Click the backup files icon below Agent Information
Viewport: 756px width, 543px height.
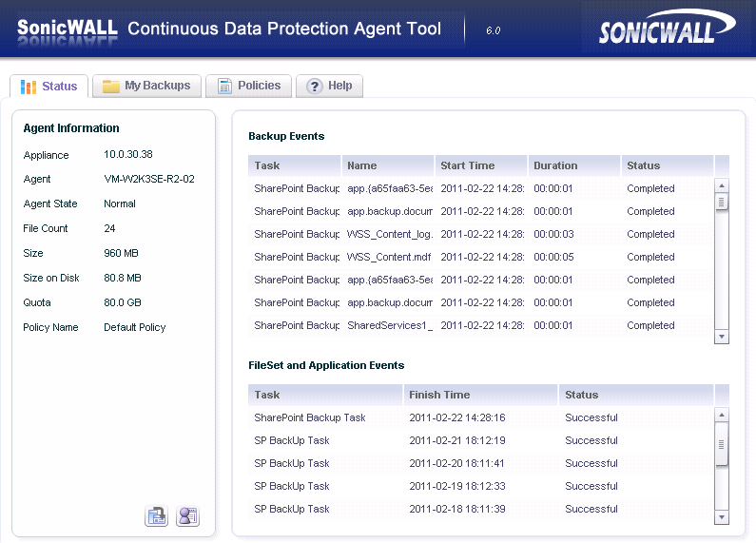(x=156, y=516)
